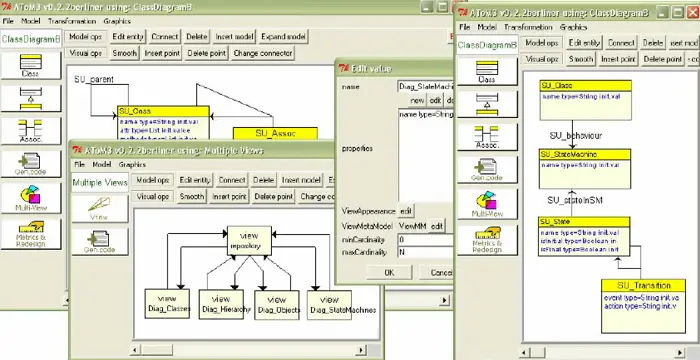
Task: Click the minCardinality input field
Action: point(425,240)
